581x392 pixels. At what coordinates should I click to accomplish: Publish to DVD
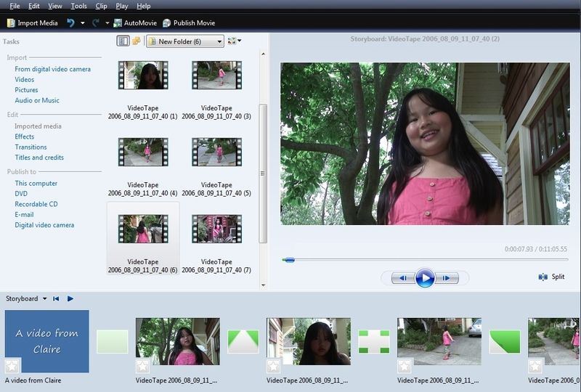(21, 193)
